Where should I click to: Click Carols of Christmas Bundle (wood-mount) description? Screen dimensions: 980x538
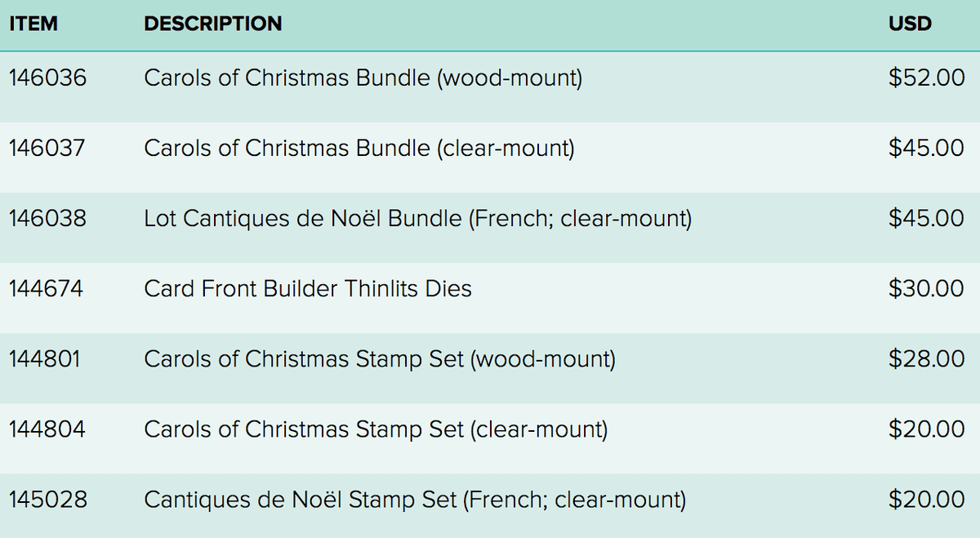click(363, 78)
